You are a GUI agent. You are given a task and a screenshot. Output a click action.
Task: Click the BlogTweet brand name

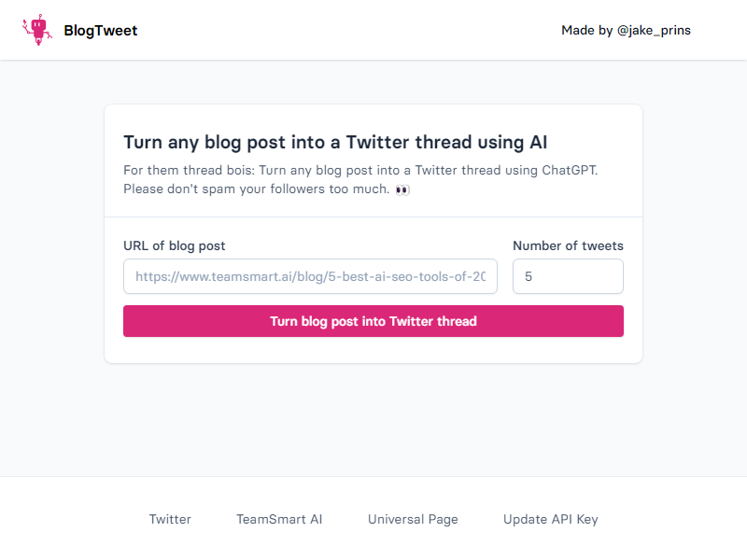coord(100,31)
